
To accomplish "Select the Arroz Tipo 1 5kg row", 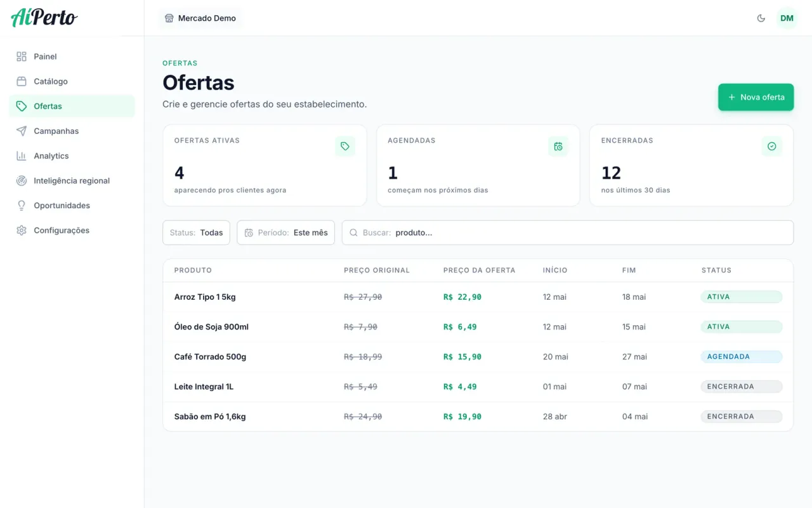I will tap(478, 297).
